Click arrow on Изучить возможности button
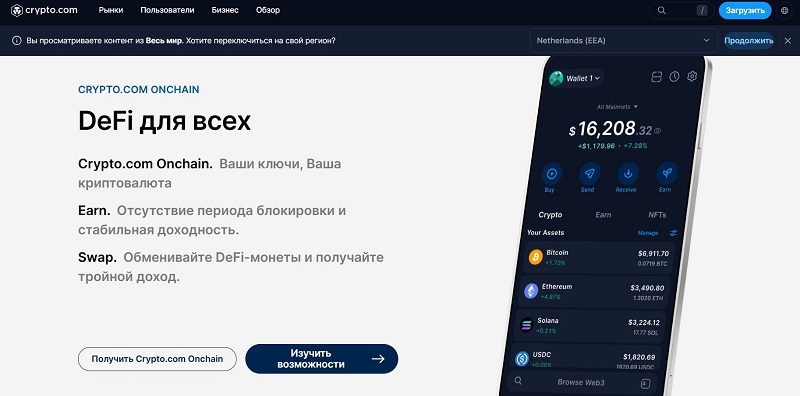Image resolution: width=800 pixels, height=396 pixels. 378,359
